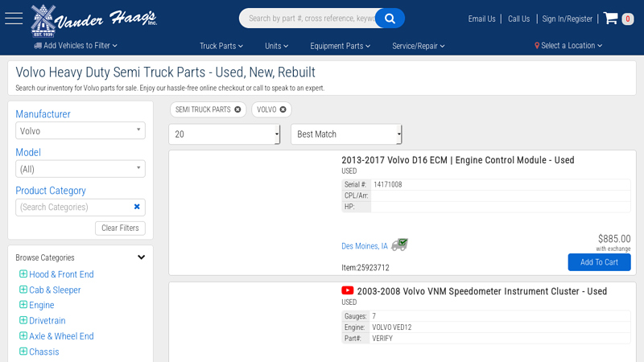Image resolution: width=644 pixels, height=362 pixels.
Task: Remove the SEMI TRUCK PARTS filter chip
Action: [237, 109]
